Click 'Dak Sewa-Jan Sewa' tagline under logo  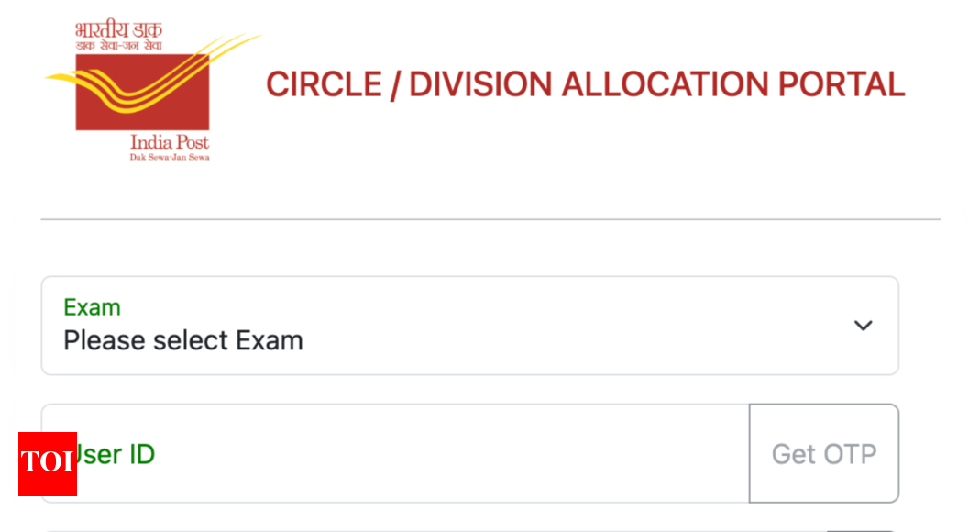(170, 157)
